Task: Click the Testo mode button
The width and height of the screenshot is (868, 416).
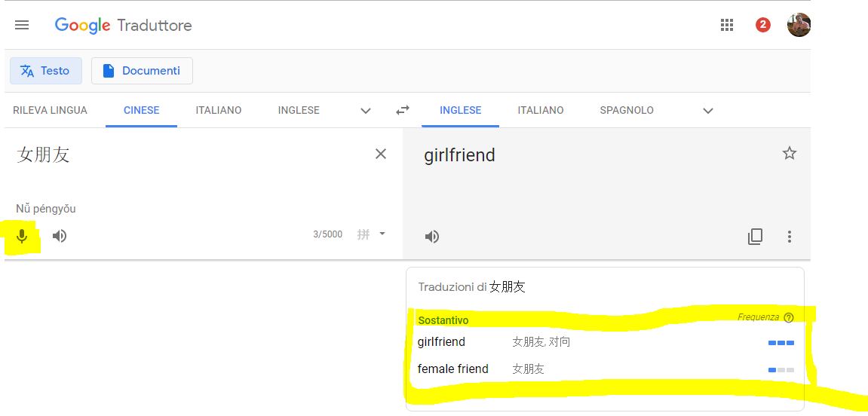Action: [x=45, y=71]
